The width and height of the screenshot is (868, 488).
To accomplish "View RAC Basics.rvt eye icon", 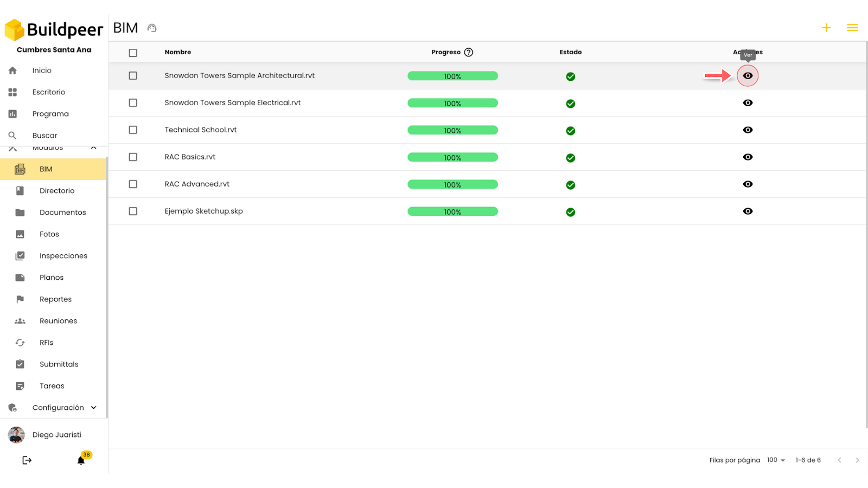I will click(x=748, y=157).
